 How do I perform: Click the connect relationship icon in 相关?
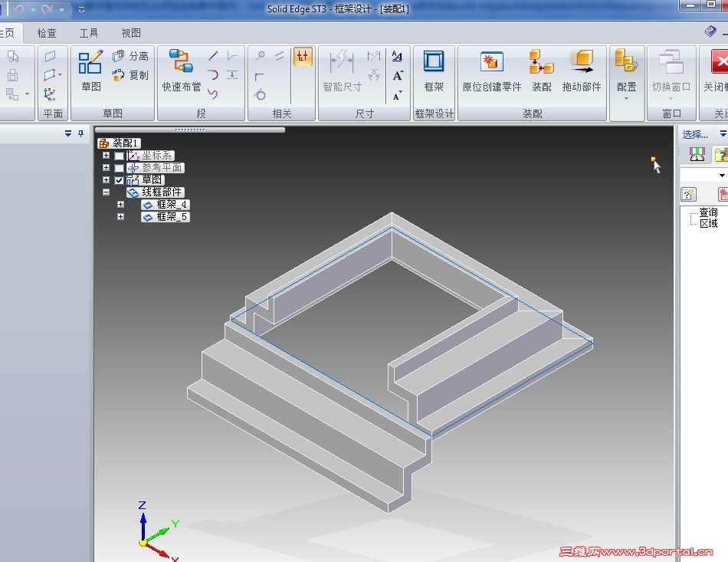coord(261,56)
